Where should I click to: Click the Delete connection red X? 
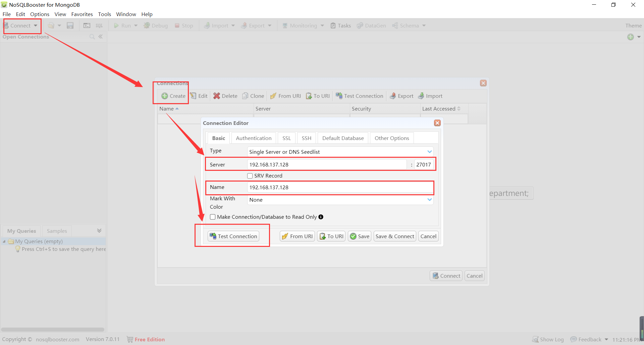point(217,96)
